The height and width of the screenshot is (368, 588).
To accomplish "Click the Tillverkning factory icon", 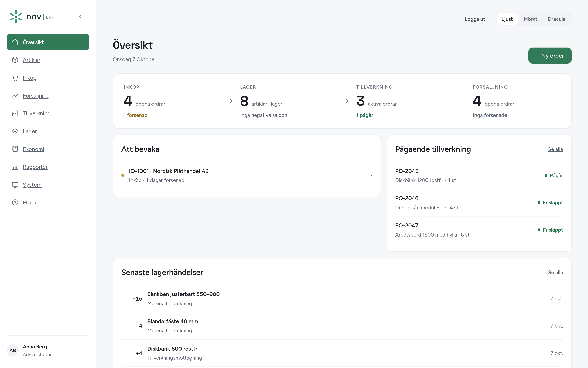I will [15, 113].
